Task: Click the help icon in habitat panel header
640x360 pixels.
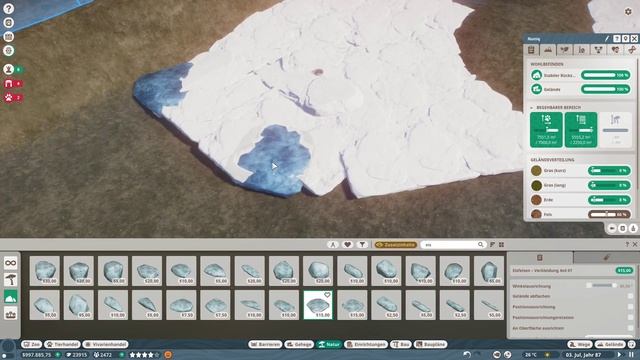Action: pos(617,39)
